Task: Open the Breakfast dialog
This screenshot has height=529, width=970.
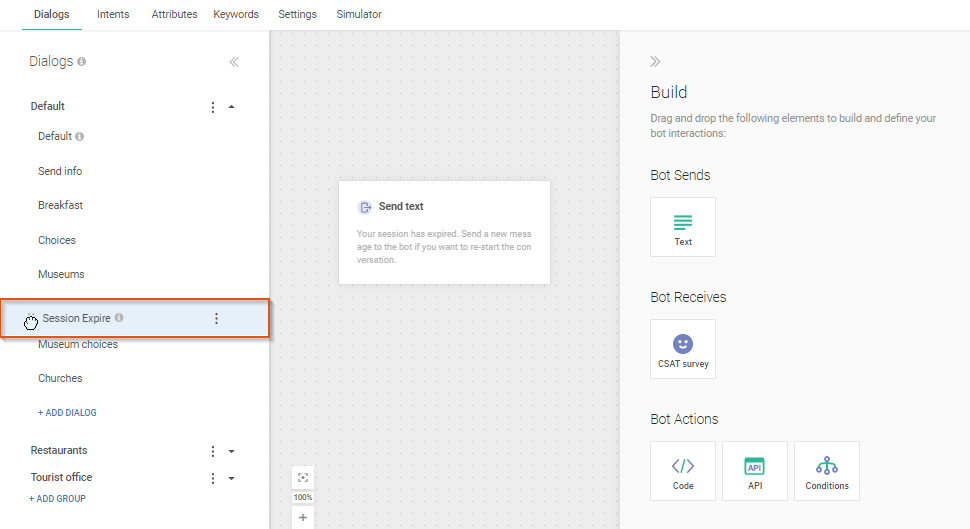Action: (x=60, y=205)
